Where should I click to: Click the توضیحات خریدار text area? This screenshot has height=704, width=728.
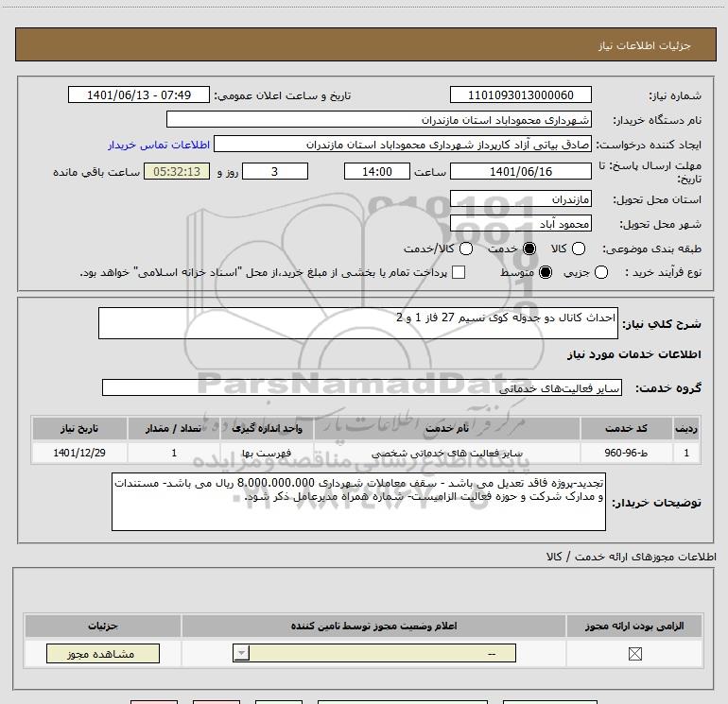[x=358, y=502]
